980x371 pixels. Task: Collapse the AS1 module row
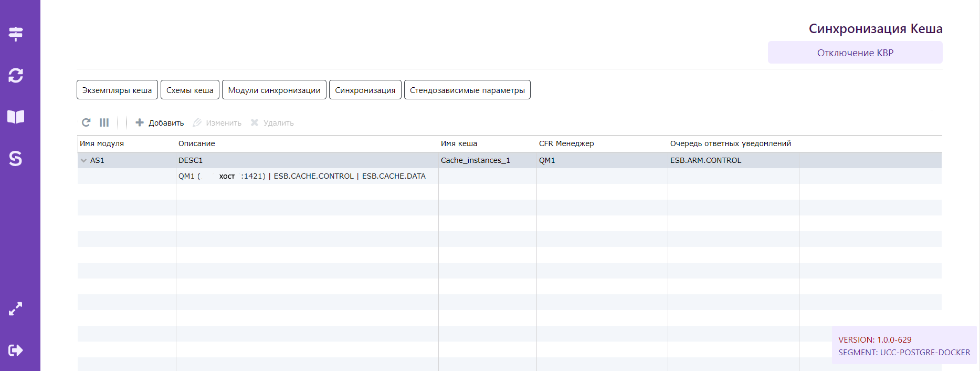[83, 161]
